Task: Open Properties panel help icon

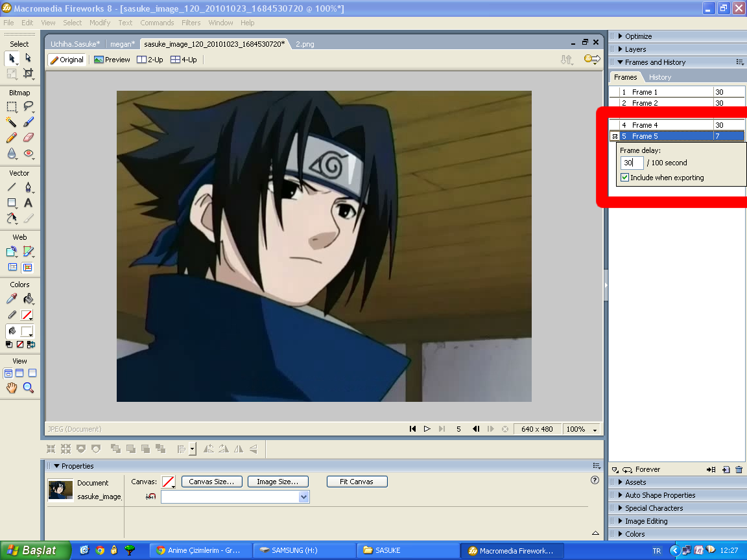Action: pos(595,480)
